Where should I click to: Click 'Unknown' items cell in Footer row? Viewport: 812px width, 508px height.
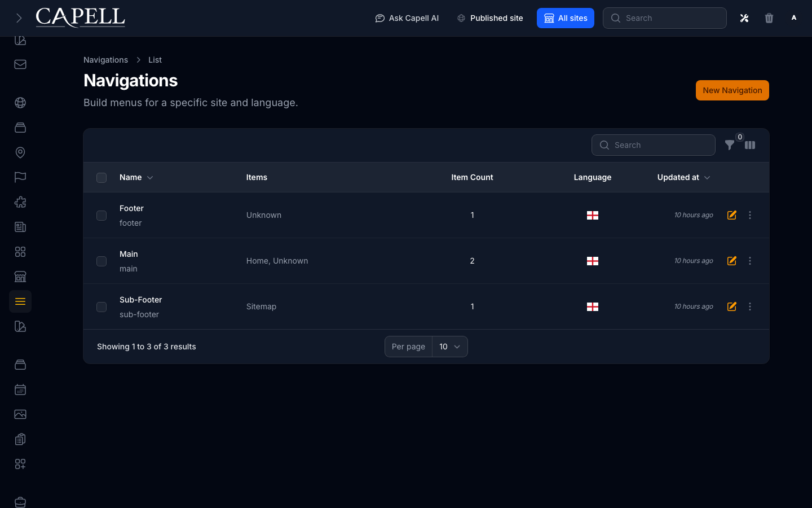[264, 215]
